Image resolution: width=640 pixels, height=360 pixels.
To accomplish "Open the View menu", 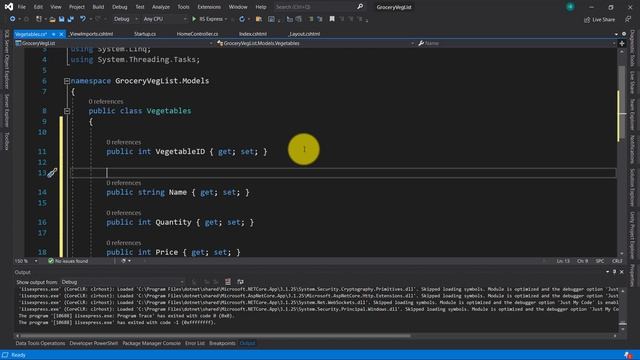I will (56, 7).
